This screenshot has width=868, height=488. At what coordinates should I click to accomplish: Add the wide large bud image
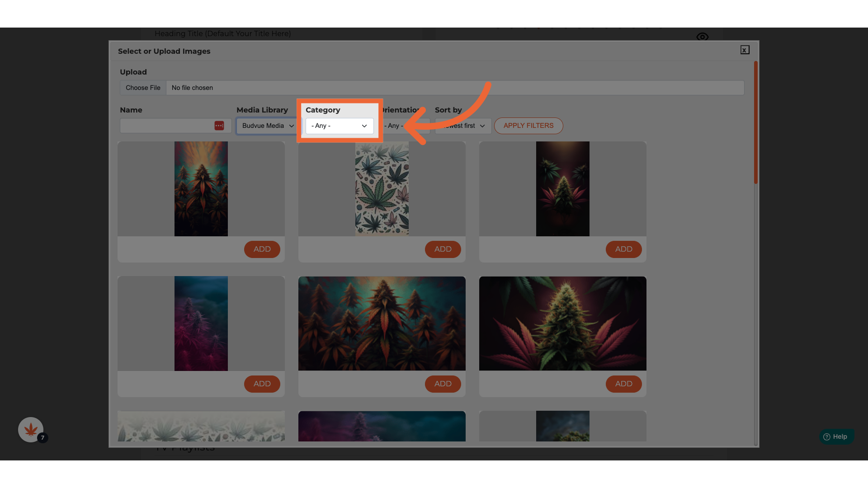623,384
